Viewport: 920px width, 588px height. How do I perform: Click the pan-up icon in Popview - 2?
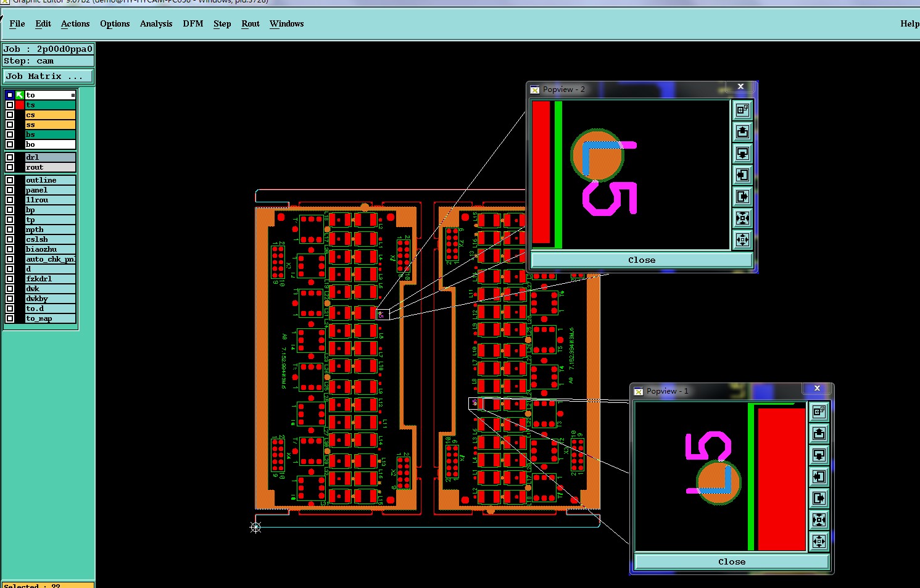click(742, 132)
